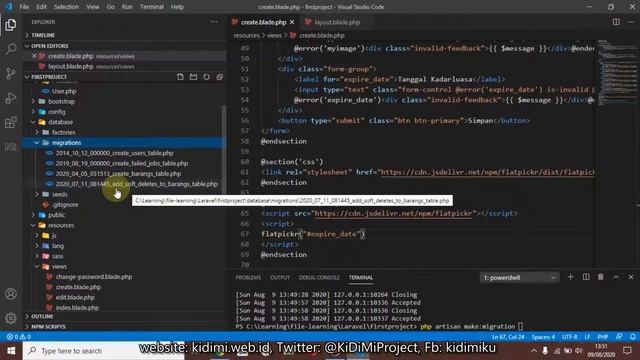
Task: Open change-password.blade.php file
Action: click(x=93, y=277)
